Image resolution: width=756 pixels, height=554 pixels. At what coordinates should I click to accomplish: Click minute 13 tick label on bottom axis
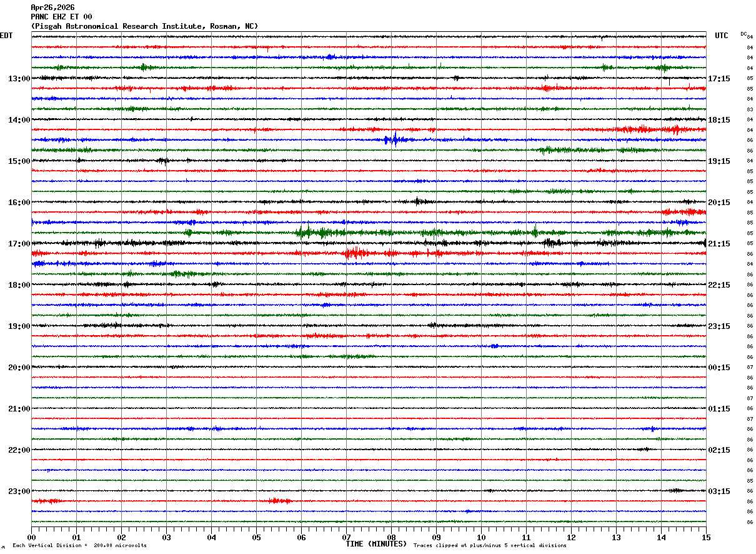tap(616, 537)
